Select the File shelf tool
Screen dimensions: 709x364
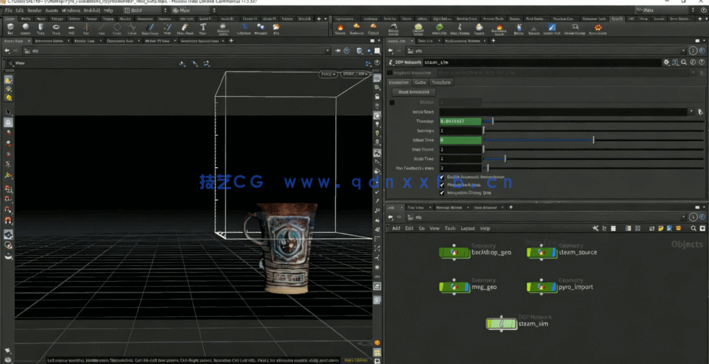coord(276,28)
